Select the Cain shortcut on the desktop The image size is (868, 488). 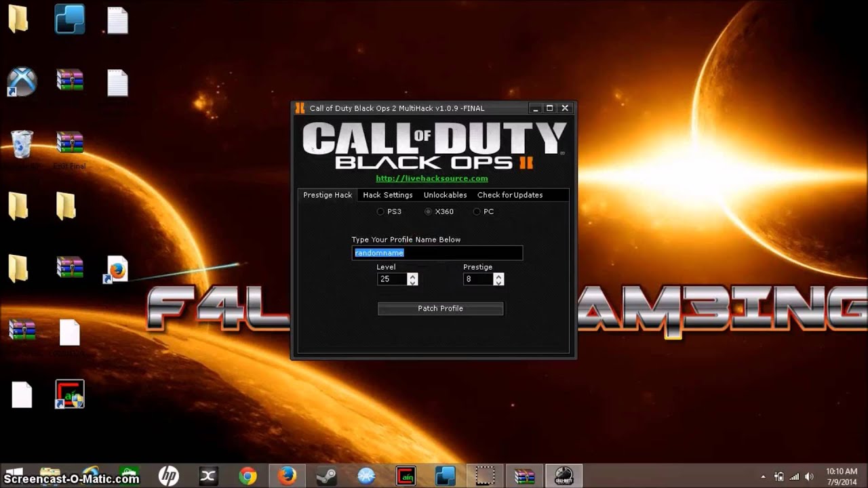[70, 394]
